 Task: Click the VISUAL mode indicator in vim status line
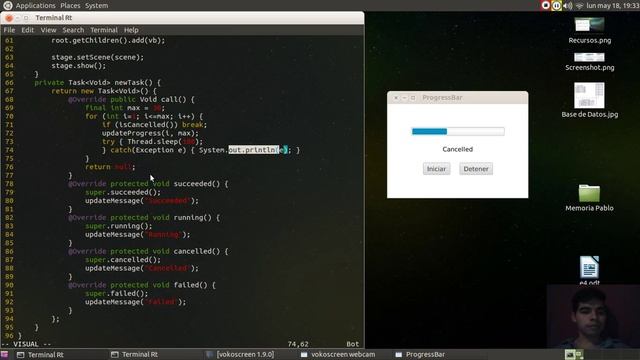point(26,344)
